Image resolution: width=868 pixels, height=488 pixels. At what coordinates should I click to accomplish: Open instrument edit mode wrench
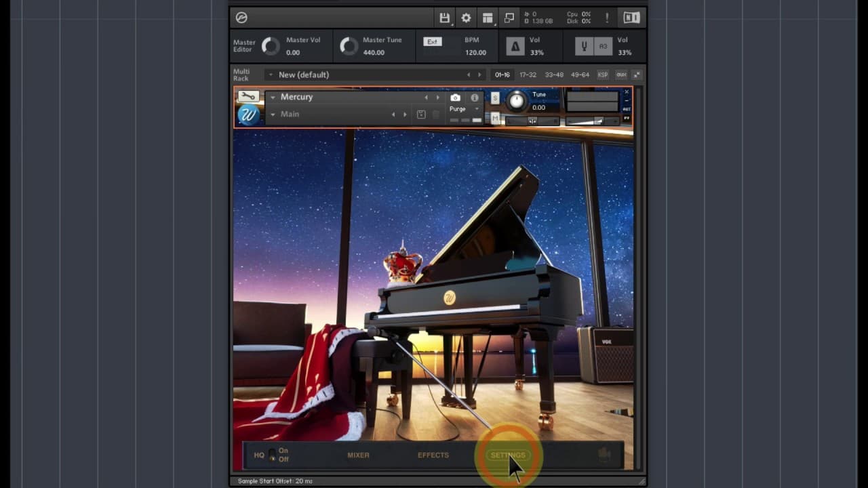pyautogui.click(x=248, y=97)
